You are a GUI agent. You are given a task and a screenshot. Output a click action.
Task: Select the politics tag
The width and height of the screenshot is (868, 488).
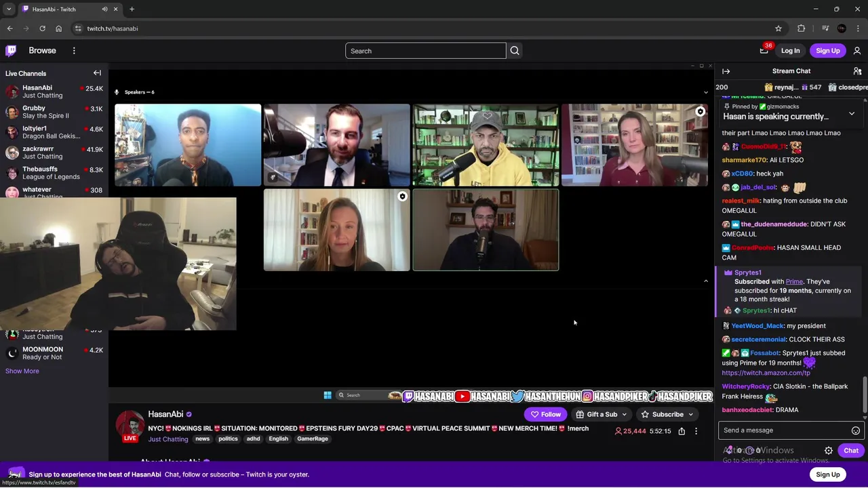(228, 439)
